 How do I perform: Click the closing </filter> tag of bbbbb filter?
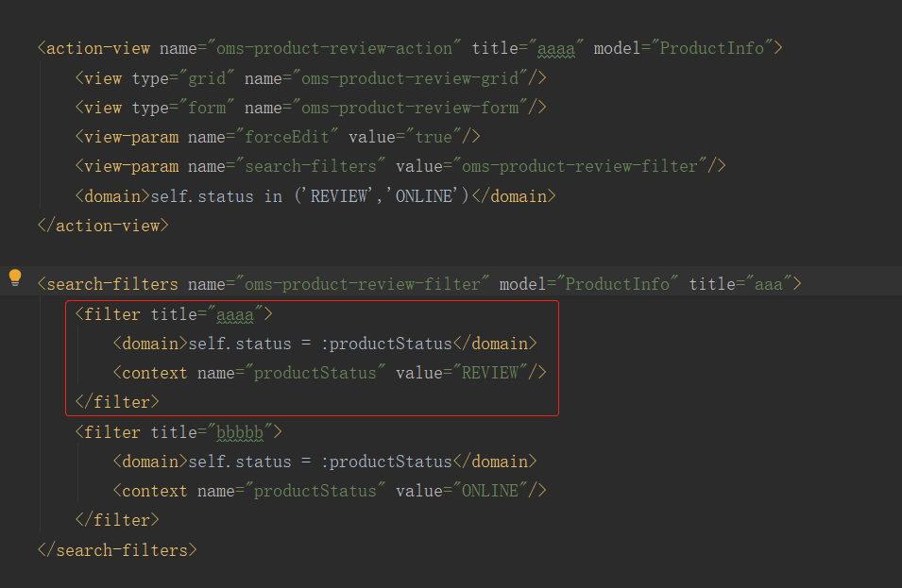[x=117, y=520]
